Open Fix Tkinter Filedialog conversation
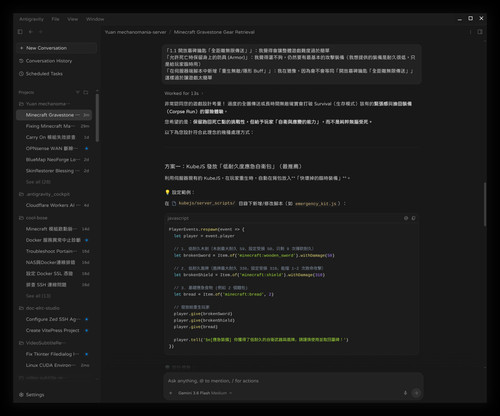The height and width of the screenshot is (416, 500). [54, 354]
